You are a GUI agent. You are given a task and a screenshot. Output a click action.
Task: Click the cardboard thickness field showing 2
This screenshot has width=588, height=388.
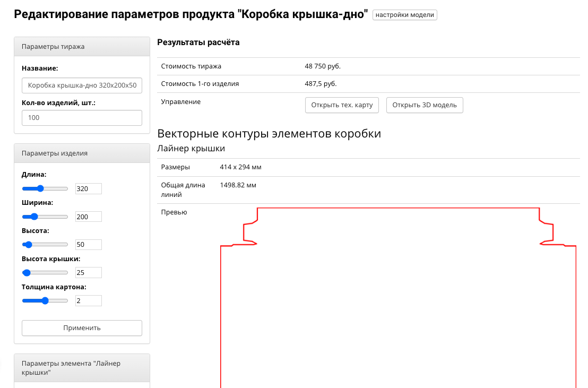(x=88, y=300)
